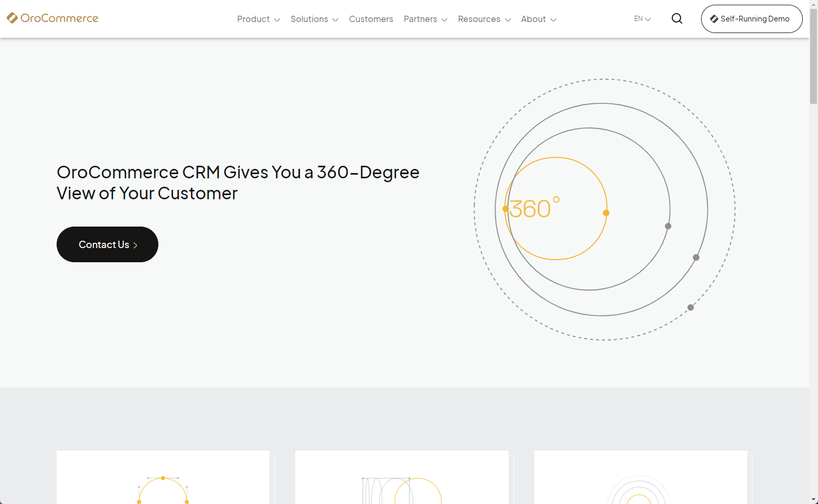Open the Customers page
This screenshot has height=504, width=818.
click(371, 19)
